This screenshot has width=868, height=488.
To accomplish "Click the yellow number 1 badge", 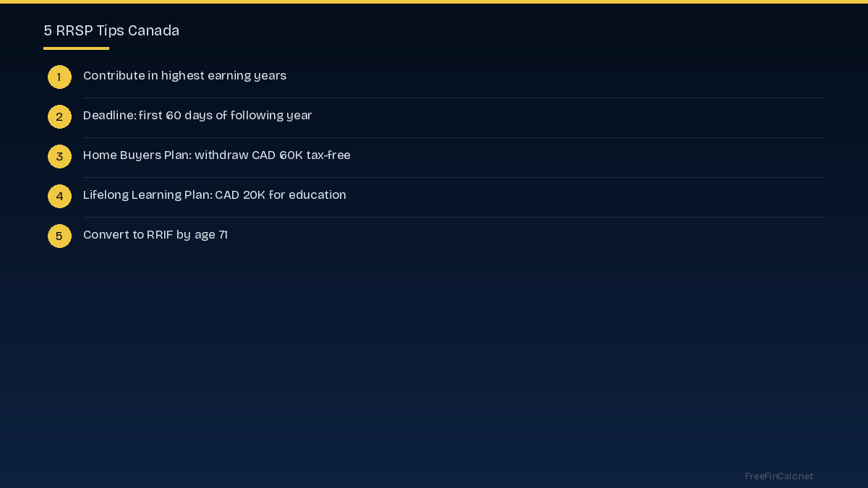I will (59, 77).
